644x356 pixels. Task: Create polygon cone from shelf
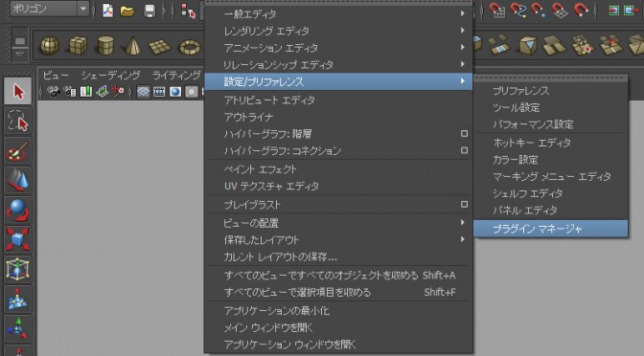[x=132, y=46]
